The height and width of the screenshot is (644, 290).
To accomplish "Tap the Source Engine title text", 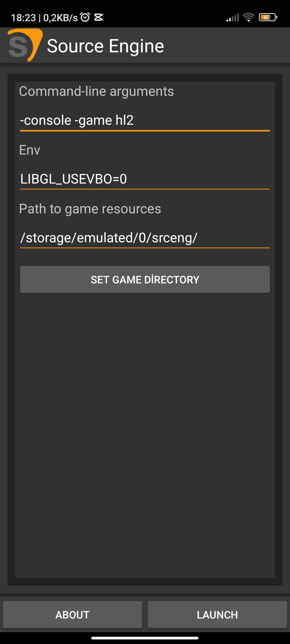I will point(106,46).
